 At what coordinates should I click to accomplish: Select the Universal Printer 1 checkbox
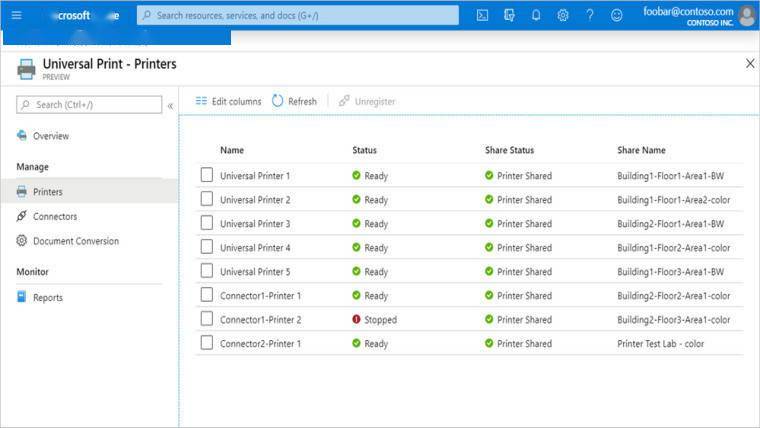point(207,175)
